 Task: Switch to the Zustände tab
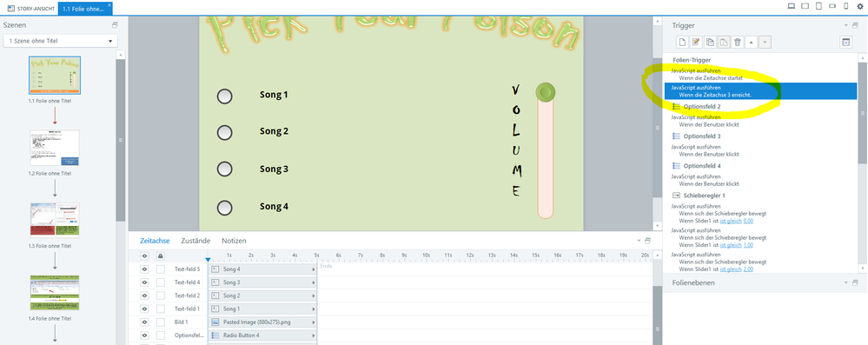coord(195,241)
